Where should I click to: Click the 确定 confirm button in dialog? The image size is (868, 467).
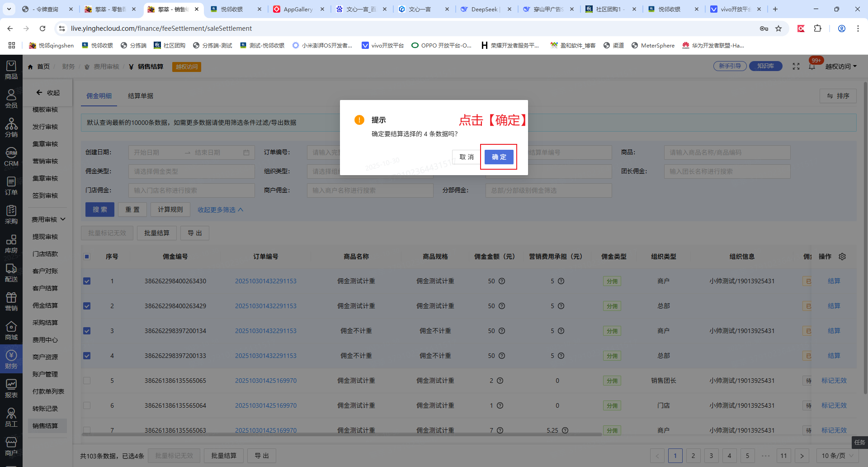pos(499,157)
